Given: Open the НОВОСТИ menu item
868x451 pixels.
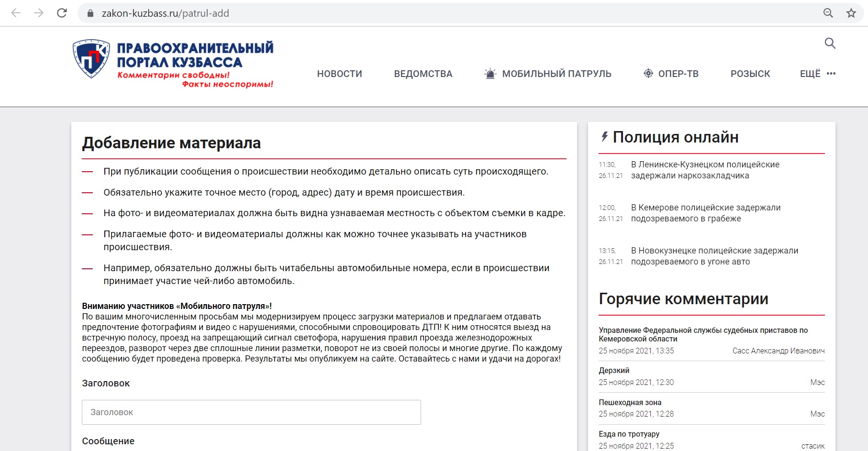Looking at the screenshot, I should click(340, 74).
